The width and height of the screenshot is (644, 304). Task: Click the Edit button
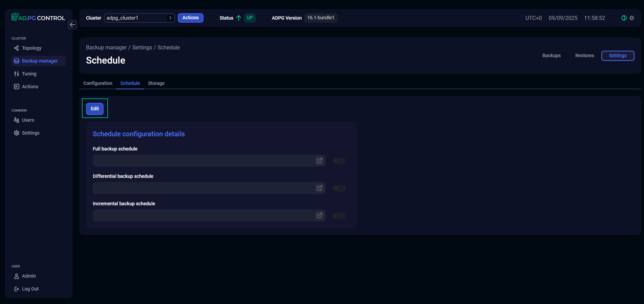coord(95,109)
